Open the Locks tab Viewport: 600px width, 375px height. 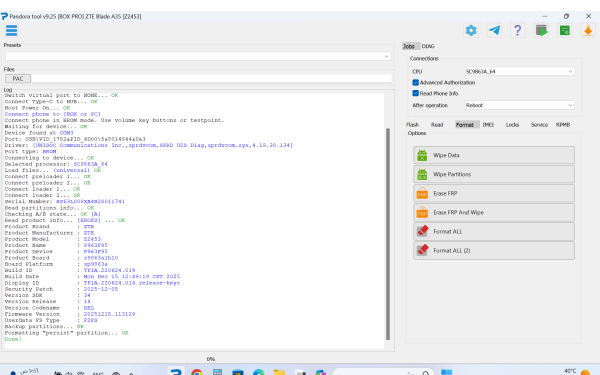coord(512,125)
